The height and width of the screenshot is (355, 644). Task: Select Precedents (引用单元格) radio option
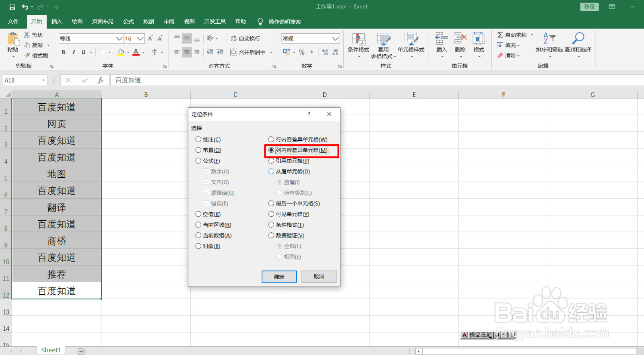271,161
